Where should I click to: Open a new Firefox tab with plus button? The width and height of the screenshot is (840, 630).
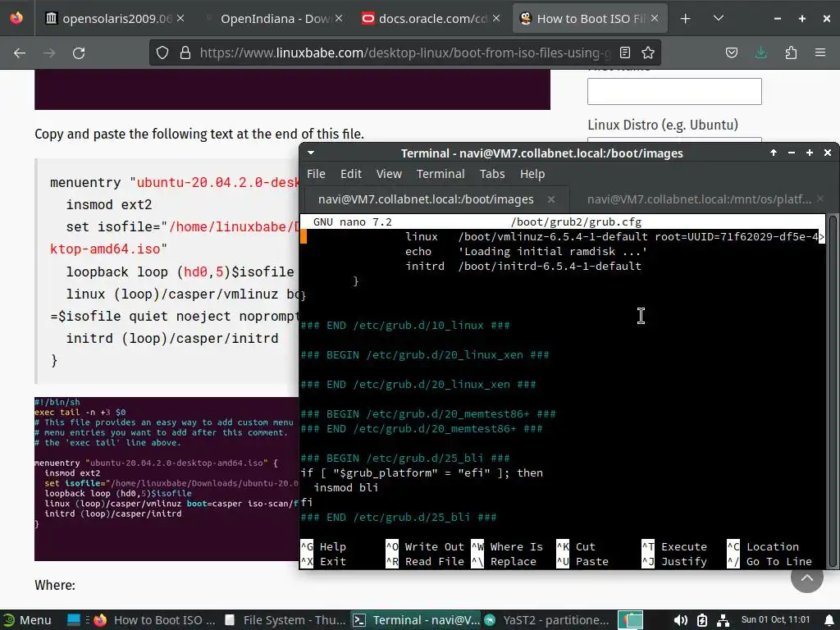pos(685,19)
